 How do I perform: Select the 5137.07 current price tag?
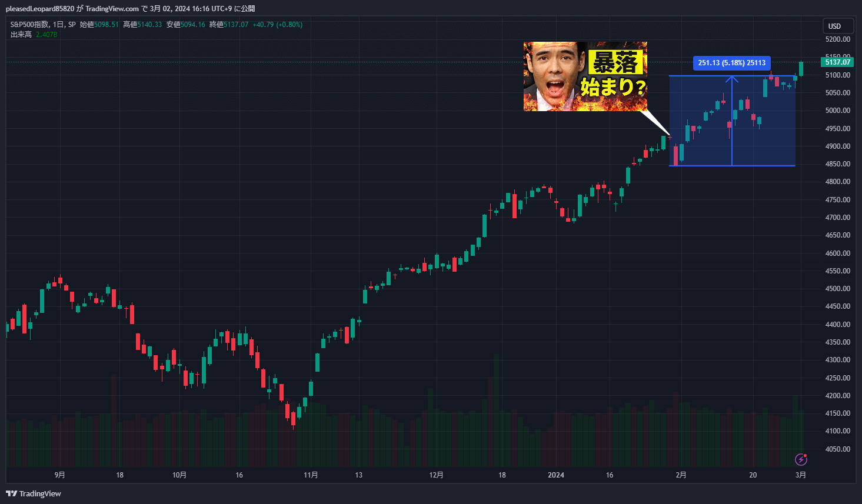(837, 62)
